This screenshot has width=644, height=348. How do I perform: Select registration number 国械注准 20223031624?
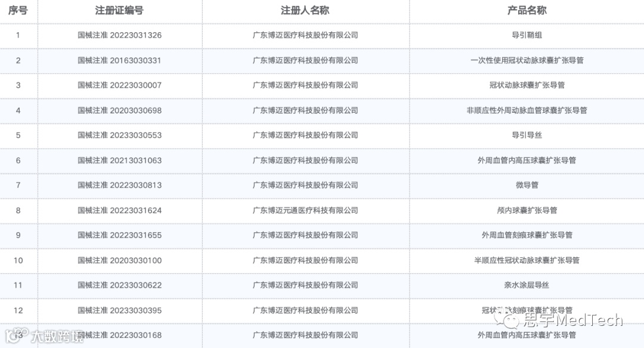point(119,211)
